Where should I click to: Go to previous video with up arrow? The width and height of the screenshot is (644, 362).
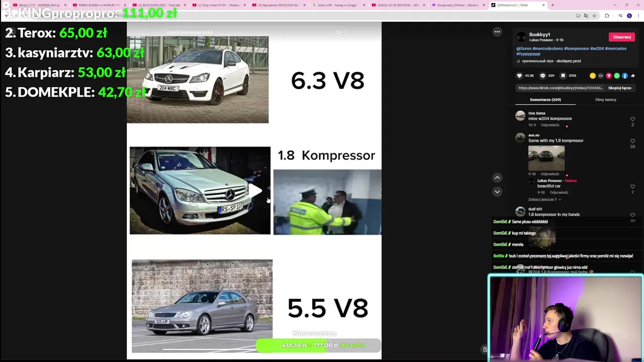(497, 177)
